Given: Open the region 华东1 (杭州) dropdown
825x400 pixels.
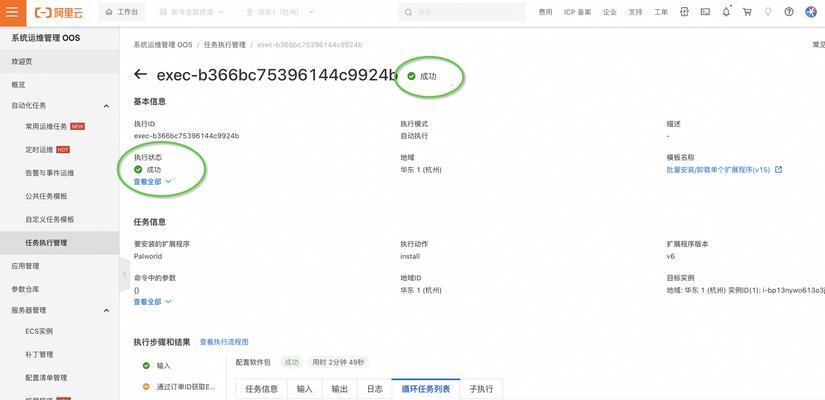Looking at the screenshot, I should 280,12.
